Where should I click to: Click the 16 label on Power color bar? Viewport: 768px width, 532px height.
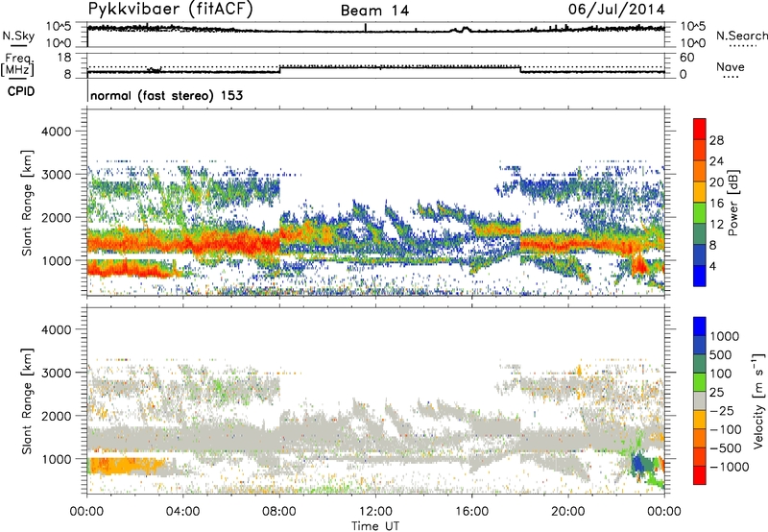(716, 204)
